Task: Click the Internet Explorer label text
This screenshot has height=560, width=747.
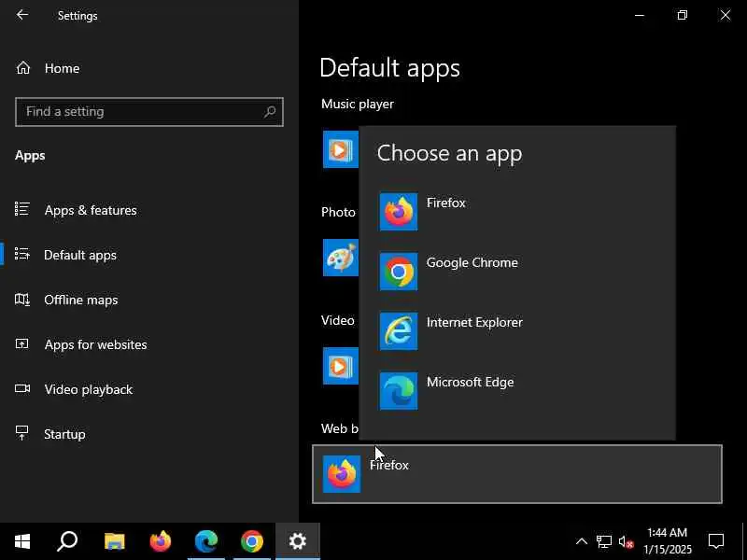Action: 474,322
